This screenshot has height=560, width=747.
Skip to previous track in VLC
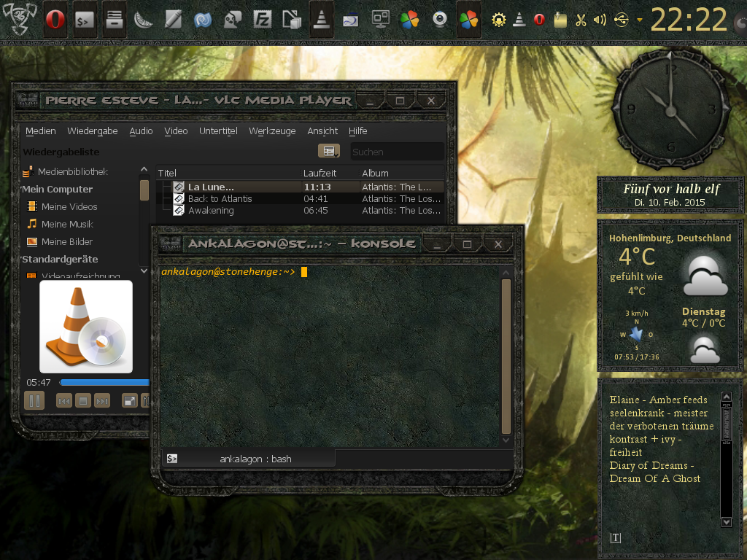tap(64, 401)
